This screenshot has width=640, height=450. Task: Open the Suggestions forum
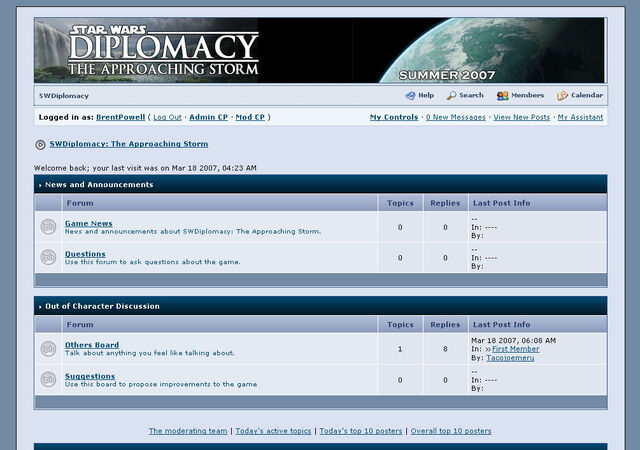pos(90,376)
